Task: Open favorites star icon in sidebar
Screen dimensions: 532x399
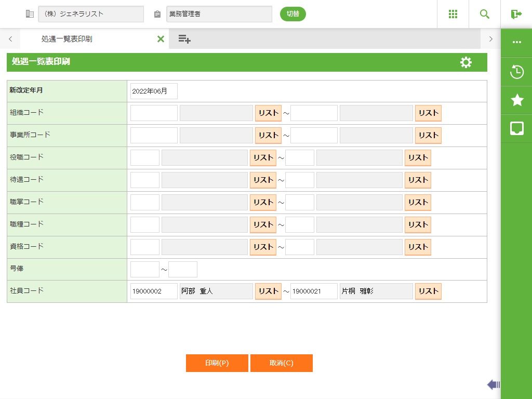Action: [x=516, y=100]
